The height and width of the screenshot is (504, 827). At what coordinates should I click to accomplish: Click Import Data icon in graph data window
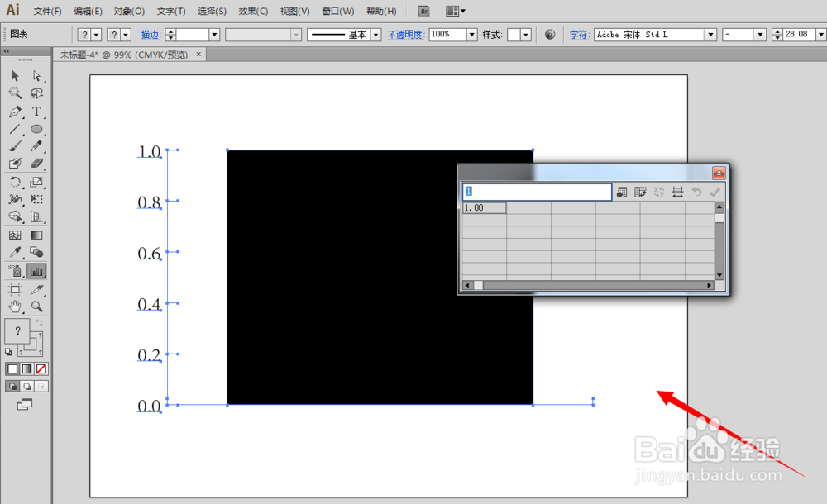622,193
